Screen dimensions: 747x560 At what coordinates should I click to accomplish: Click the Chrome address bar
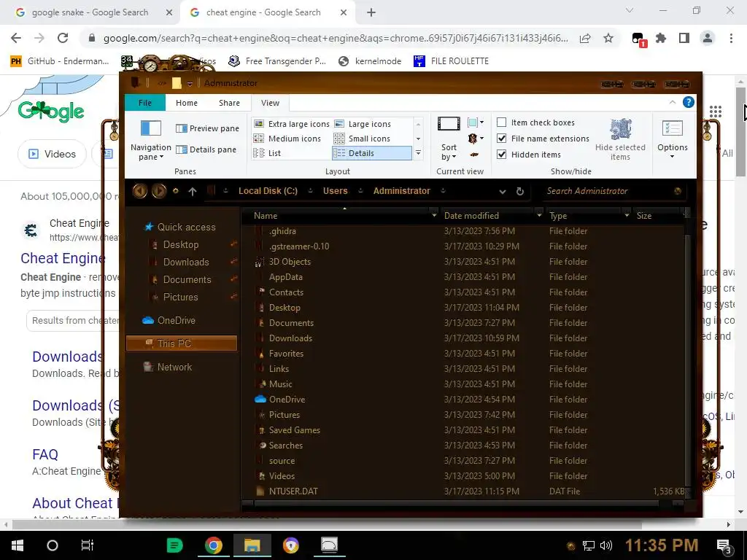[x=335, y=38]
